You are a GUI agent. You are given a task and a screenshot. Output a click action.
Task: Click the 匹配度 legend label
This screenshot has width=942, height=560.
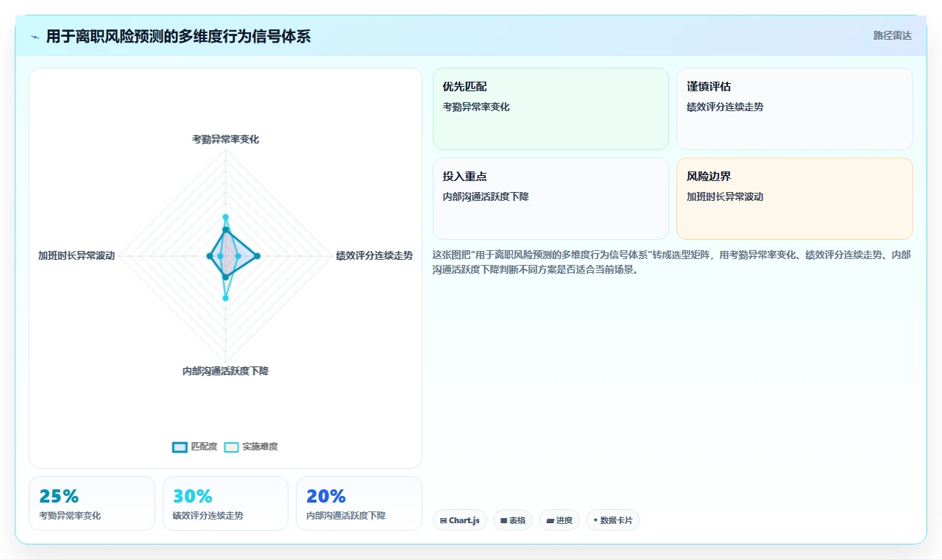point(204,447)
